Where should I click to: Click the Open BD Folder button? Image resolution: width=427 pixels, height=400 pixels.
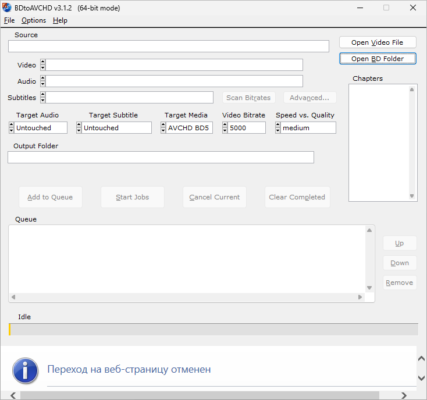click(x=377, y=59)
